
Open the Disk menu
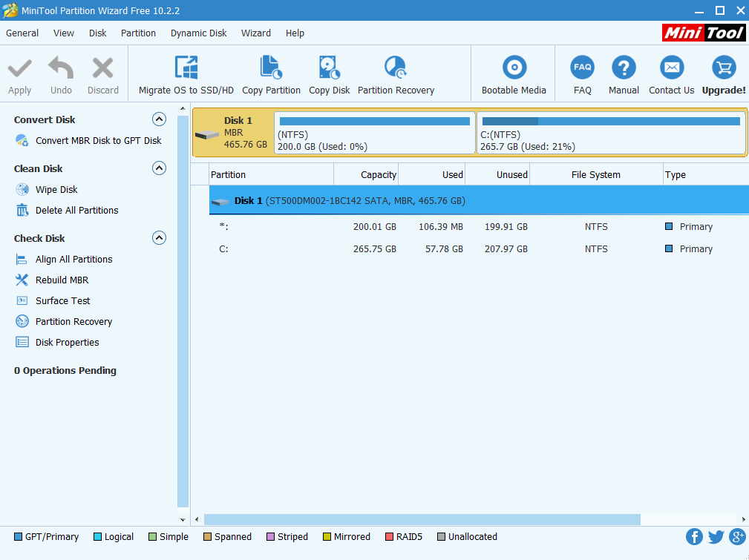[x=97, y=33]
